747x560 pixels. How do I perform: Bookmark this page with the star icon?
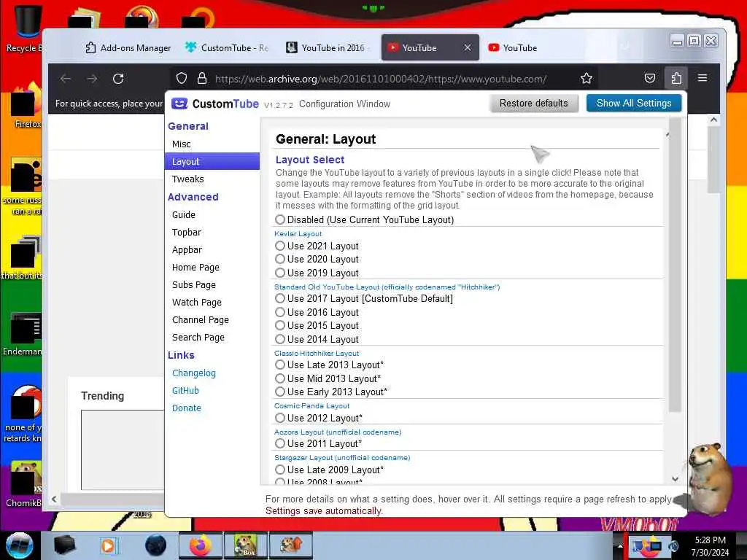(587, 79)
